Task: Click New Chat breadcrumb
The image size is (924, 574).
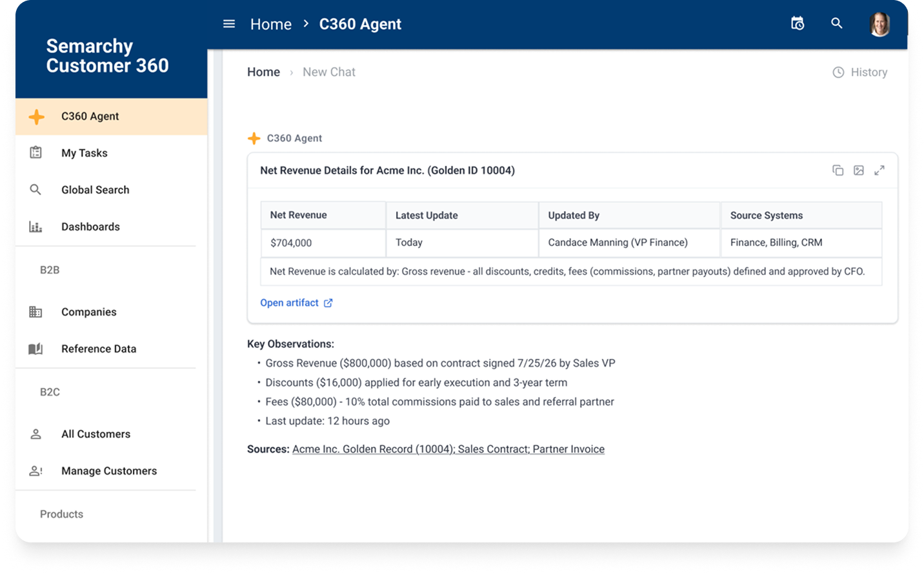Action: (x=329, y=72)
